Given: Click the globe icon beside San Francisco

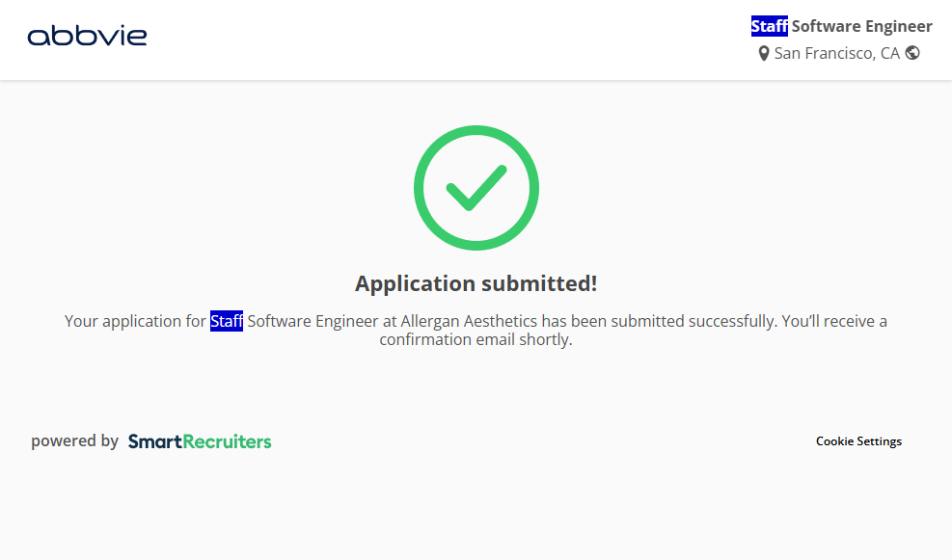Looking at the screenshot, I should [912, 53].
